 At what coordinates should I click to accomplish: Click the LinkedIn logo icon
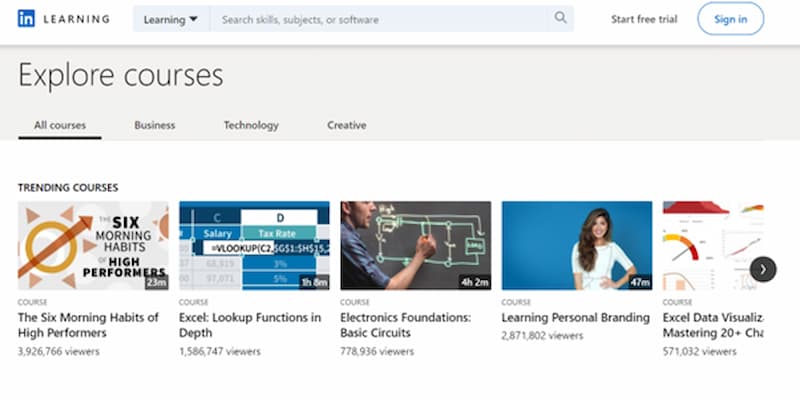27,19
